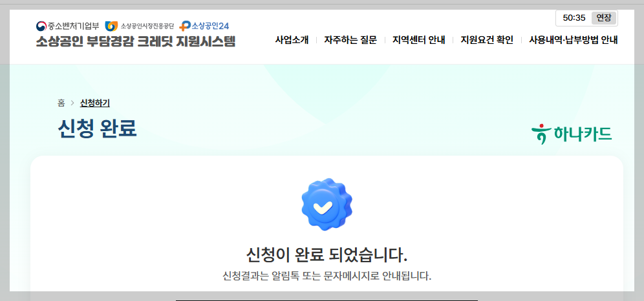Click the 신청하기 breadcrumb link
The height and width of the screenshot is (301, 644).
coord(95,103)
